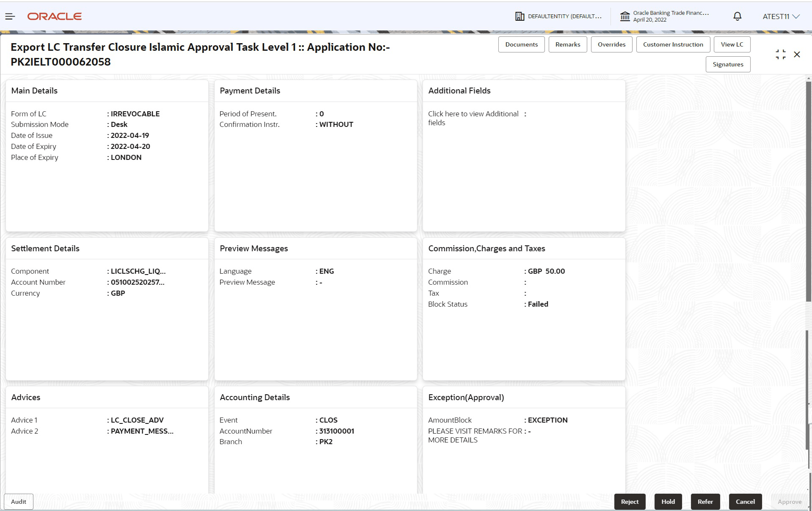View the Remarks for this task
This screenshot has height=511, width=812.
coord(567,44)
